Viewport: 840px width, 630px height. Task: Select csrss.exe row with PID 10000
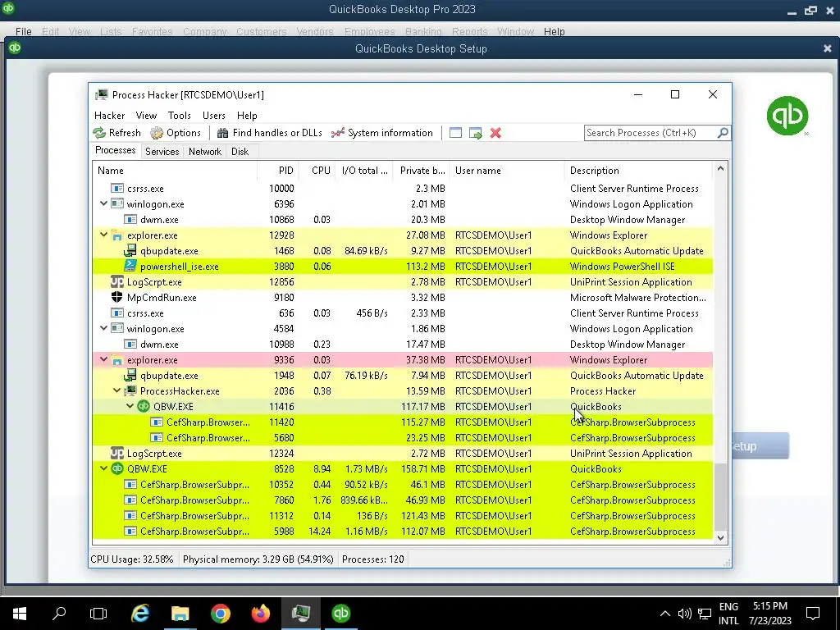(402, 188)
